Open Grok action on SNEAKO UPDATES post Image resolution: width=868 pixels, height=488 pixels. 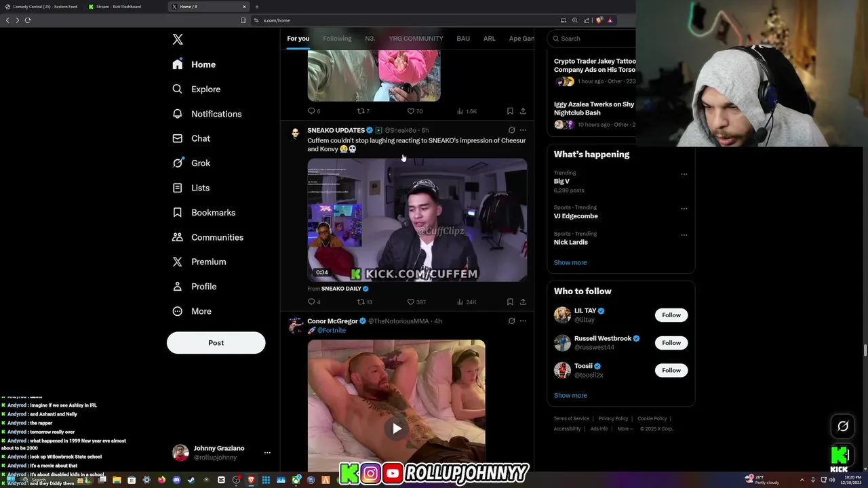click(511, 130)
